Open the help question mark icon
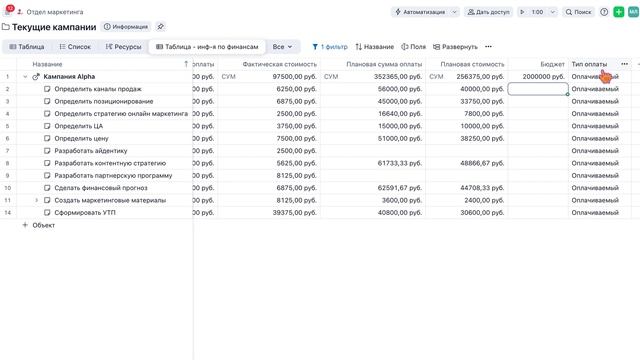The width and height of the screenshot is (640, 360). point(604,12)
